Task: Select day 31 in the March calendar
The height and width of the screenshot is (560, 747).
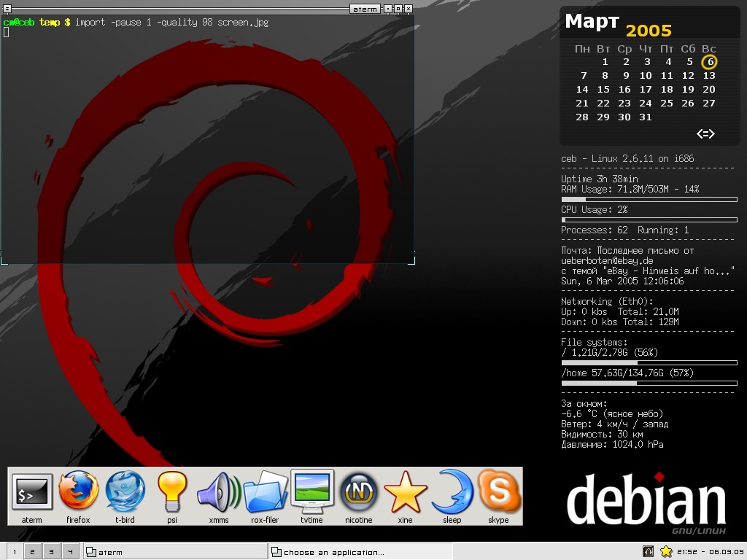Action: [646, 117]
